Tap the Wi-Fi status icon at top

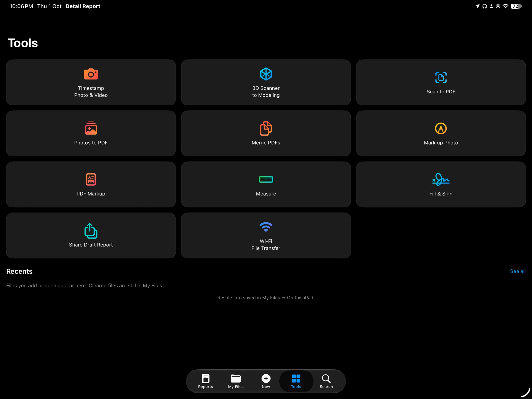point(505,6)
